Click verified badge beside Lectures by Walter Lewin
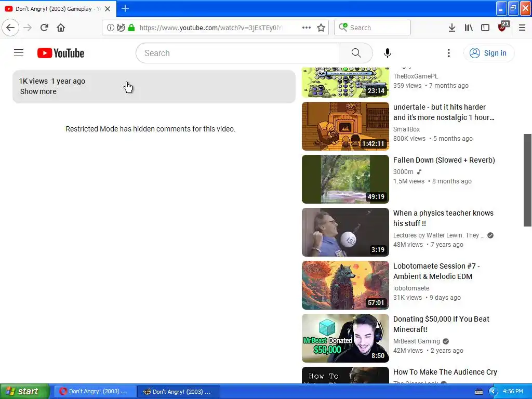This screenshot has height=399, width=532. [490, 235]
